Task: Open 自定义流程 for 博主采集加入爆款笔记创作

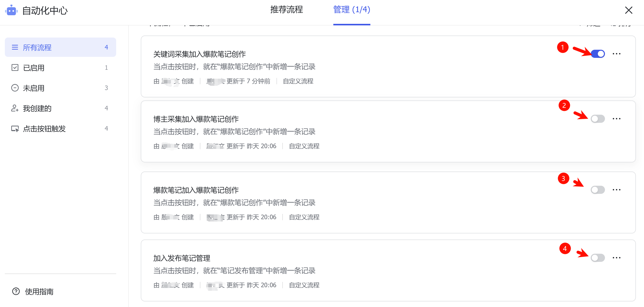Action: pos(304,146)
